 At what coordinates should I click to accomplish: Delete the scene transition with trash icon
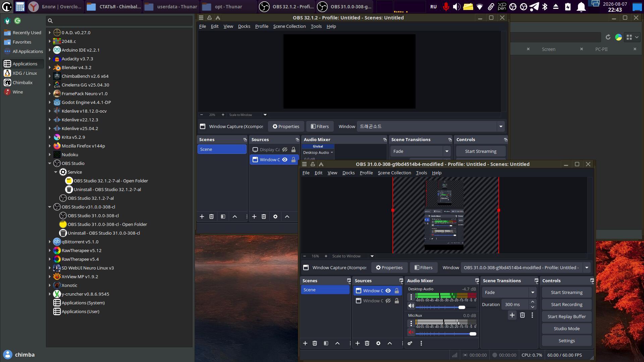(x=522, y=315)
